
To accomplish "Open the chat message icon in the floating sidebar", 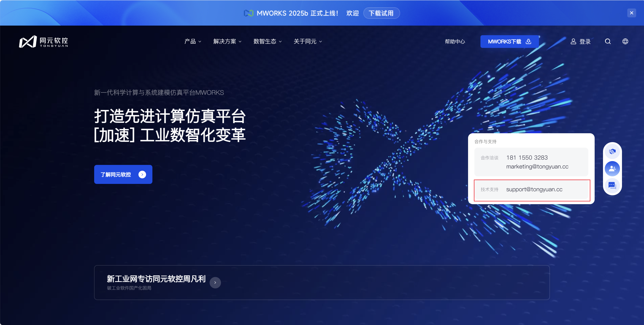I will pyautogui.click(x=612, y=185).
